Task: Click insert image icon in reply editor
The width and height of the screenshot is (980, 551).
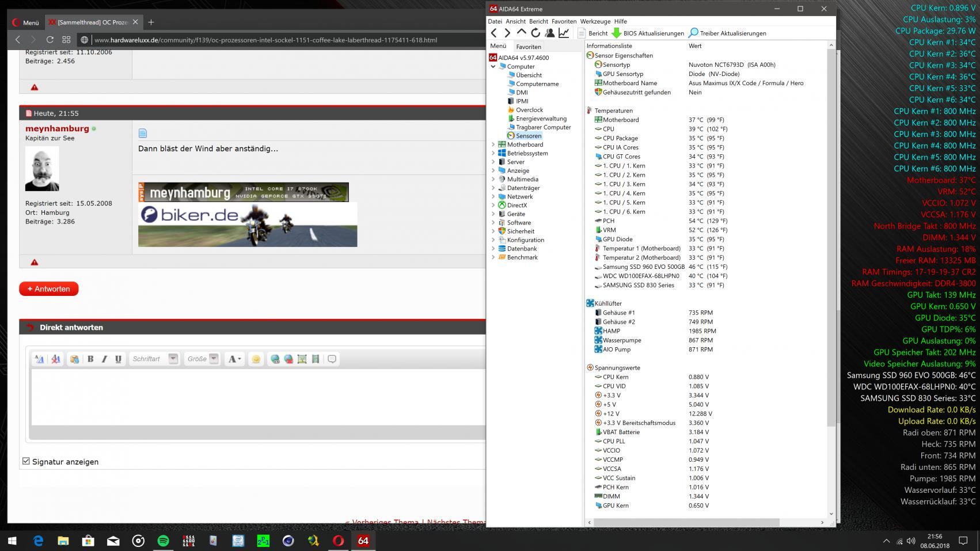Action: pyautogui.click(x=302, y=359)
